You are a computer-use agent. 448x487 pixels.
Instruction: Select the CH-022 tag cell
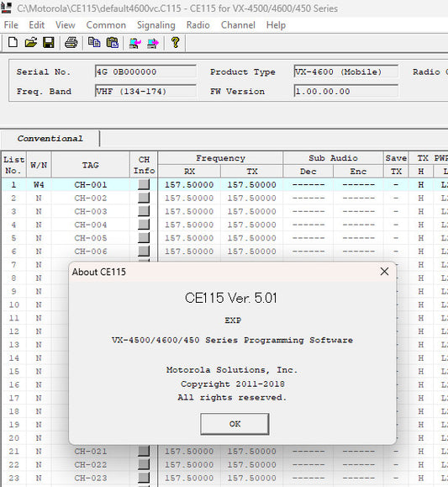coord(90,464)
